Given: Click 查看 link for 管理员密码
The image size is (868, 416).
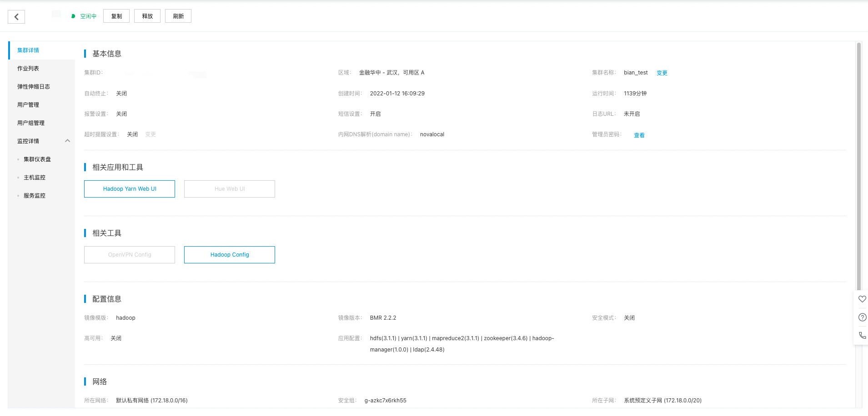Looking at the screenshot, I should coord(639,135).
